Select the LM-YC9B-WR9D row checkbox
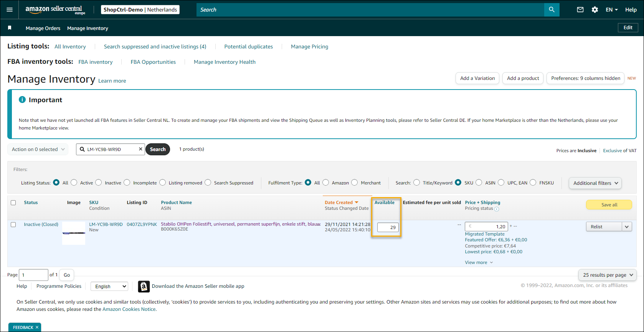The height and width of the screenshot is (332, 644). click(x=13, y=224)
